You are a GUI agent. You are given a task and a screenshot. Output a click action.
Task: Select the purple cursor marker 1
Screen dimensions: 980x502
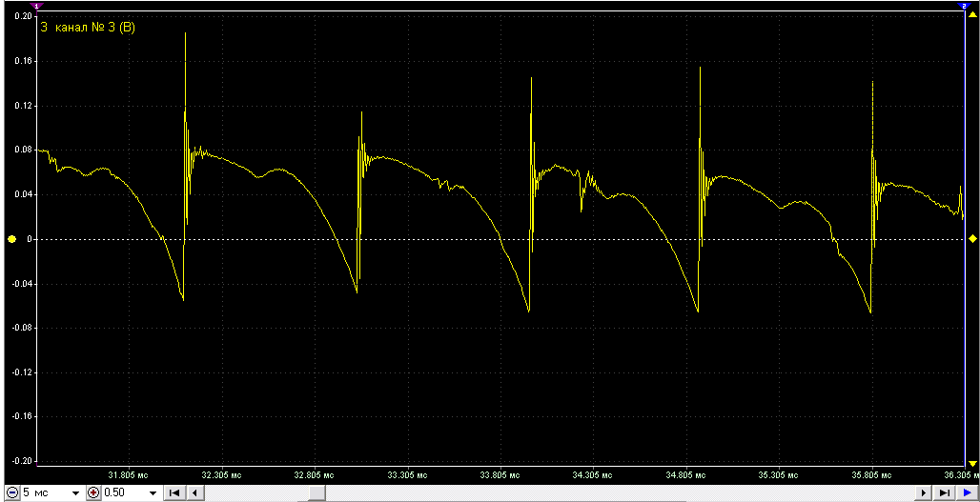tap(37, 6)
